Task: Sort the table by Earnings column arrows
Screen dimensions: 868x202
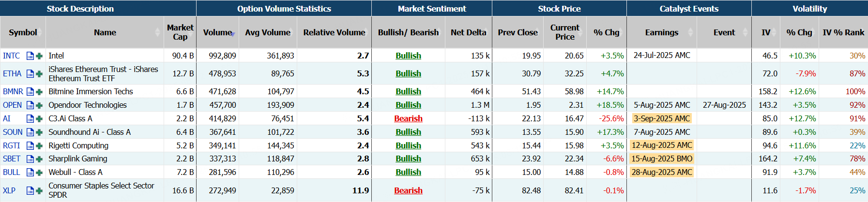Action: click(x=690, y=32)
